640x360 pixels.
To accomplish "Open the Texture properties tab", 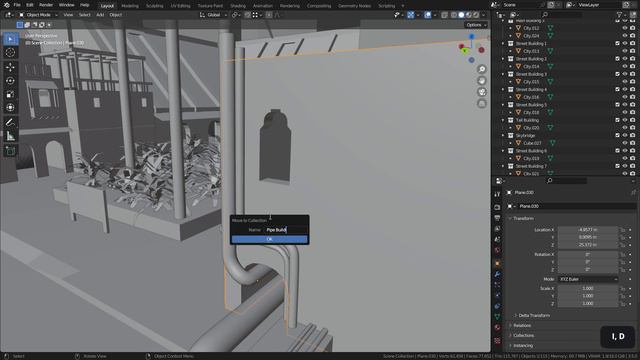I will click(497, 340).
